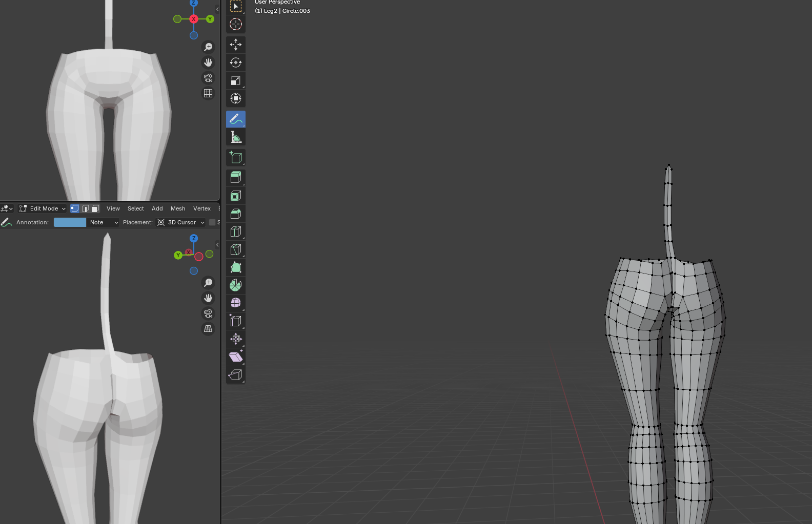Choose the Add Cube tool

point(236,157)
